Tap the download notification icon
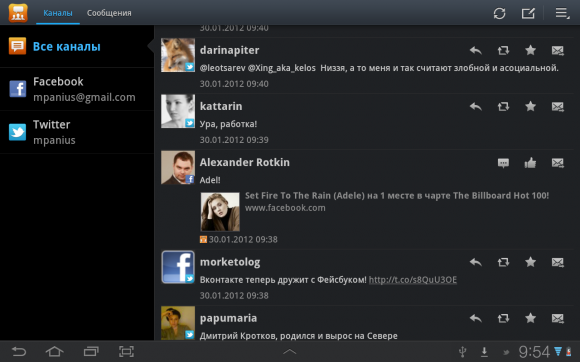Image resolution: width=580 pixels, height=362 pixels. click(x=484, y=352)
